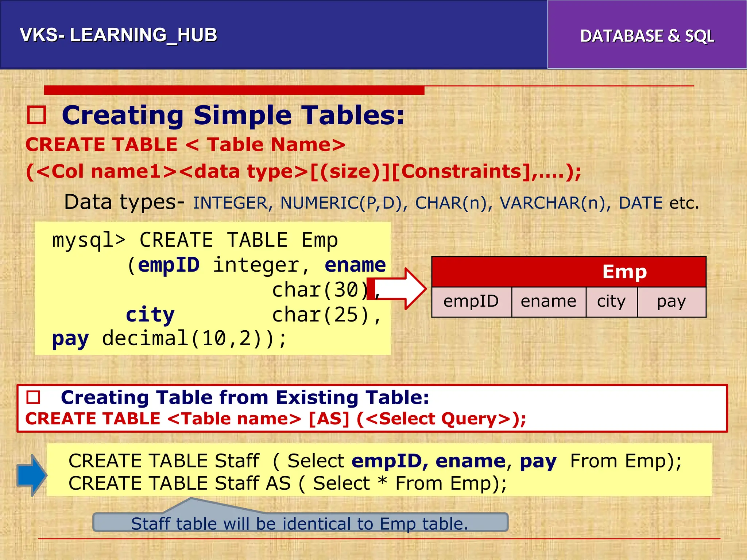747x560 pixels.
Task: Select the city cell in Emp table
Action: [612, 302]
